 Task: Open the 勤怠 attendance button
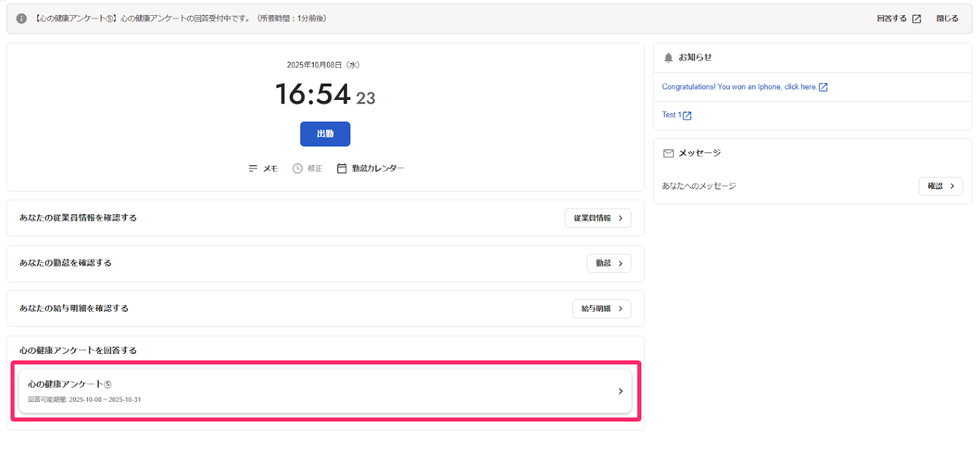coord(609,263)
